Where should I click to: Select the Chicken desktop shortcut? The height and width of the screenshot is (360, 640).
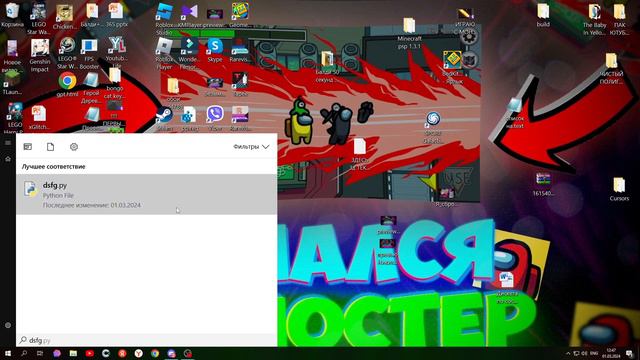[64, 17]
